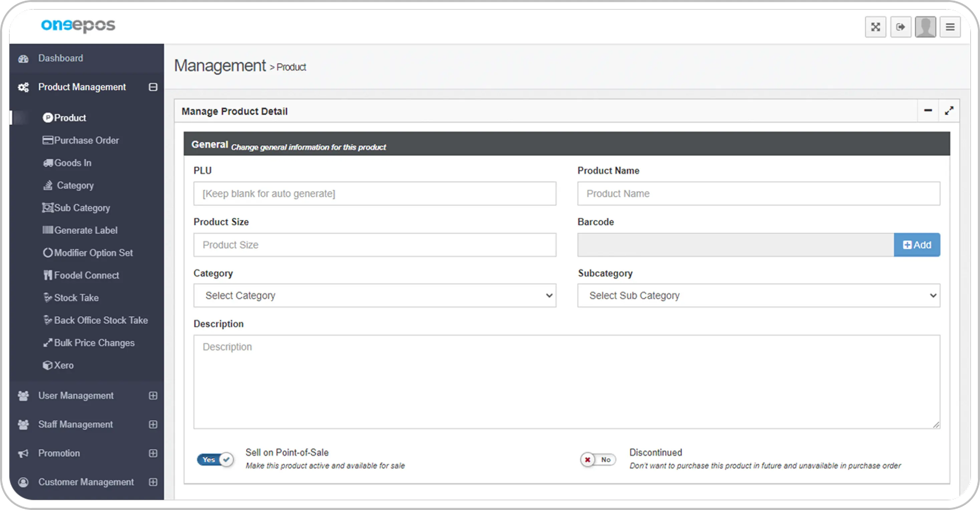The image size is (980, 510).
Task: Toggle the Discontinued switch
Action: [598, 459]
